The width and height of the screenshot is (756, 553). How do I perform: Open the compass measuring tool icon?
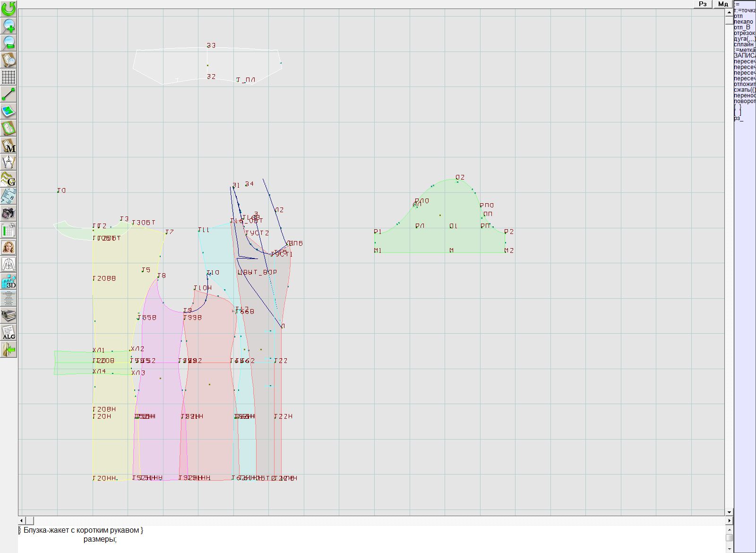tap(9, 162)
